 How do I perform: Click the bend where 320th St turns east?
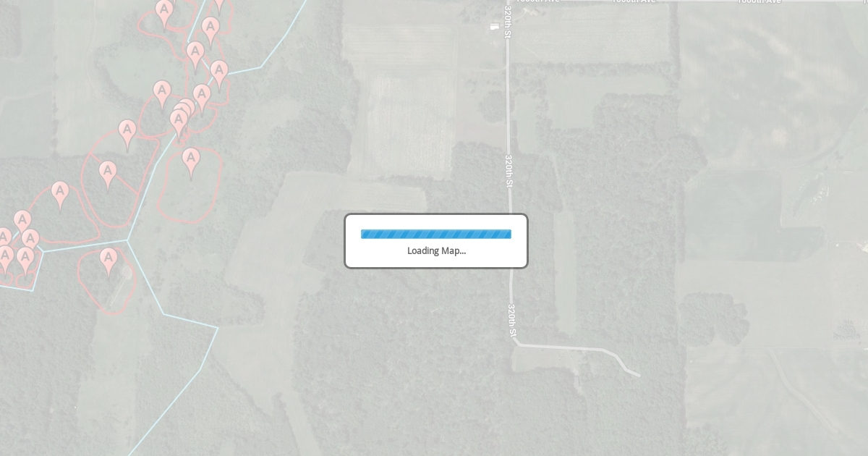tap(516, 343)
